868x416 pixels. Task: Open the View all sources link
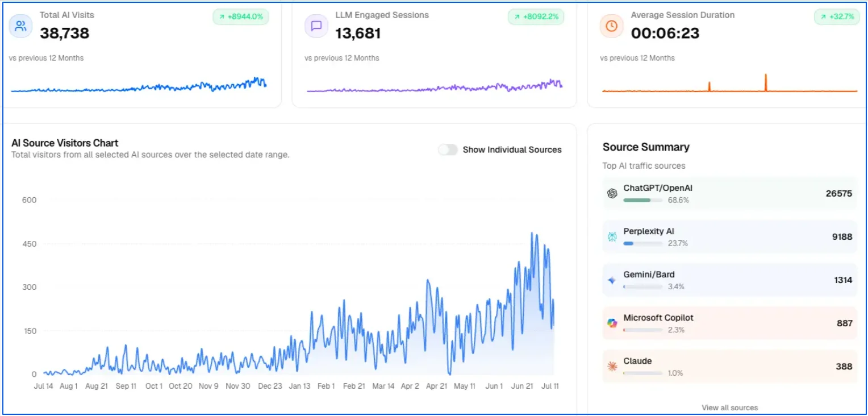[729, 407]
